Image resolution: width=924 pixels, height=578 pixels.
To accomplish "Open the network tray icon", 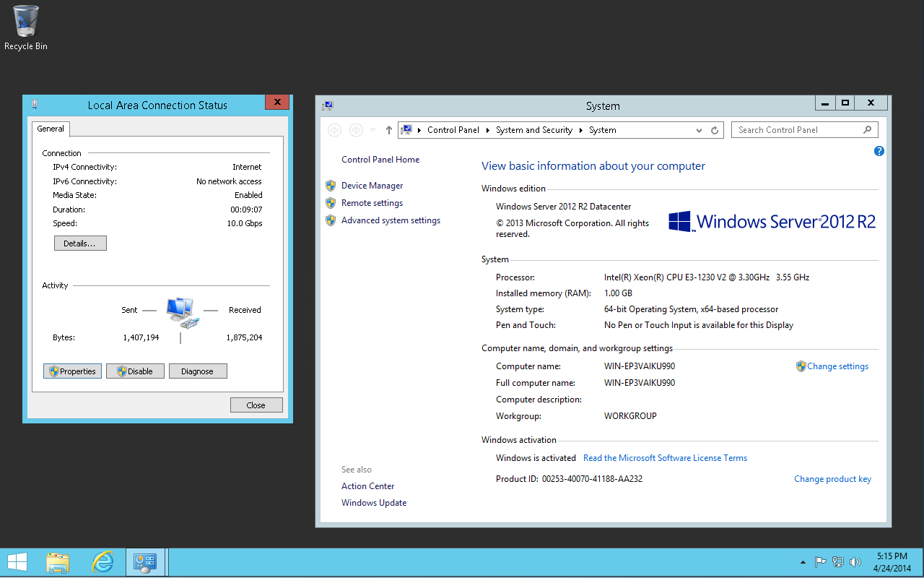I will coord(838,562).
